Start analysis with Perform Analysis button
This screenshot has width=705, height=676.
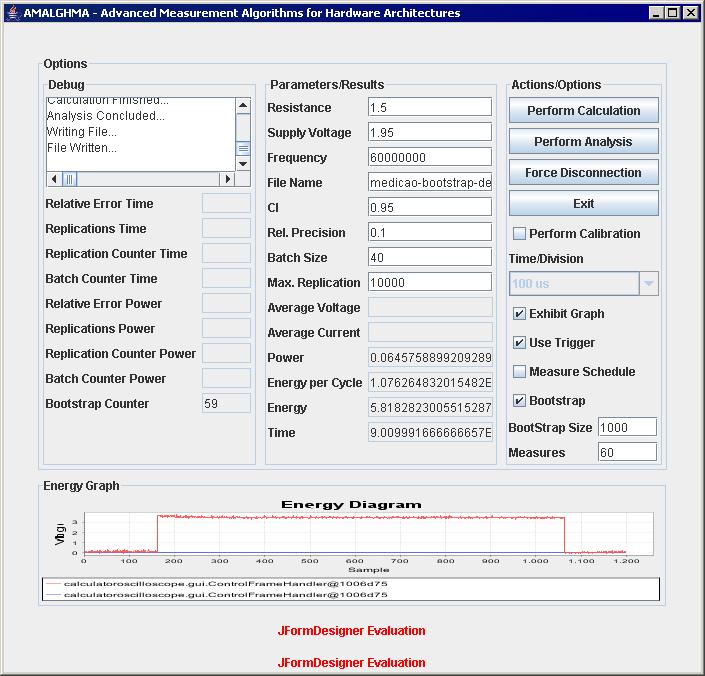click(x=584, y=141)
